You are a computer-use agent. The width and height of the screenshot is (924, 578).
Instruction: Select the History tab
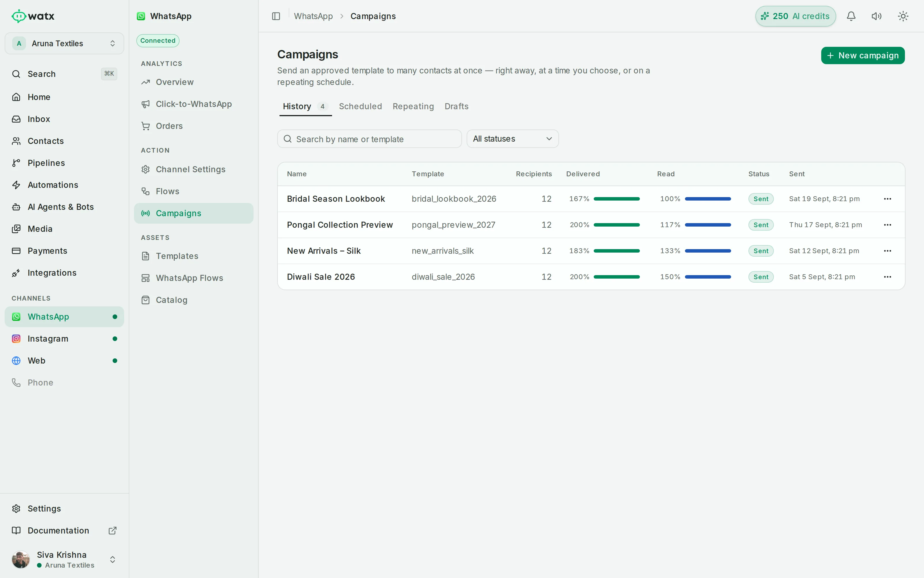point(305,106)
